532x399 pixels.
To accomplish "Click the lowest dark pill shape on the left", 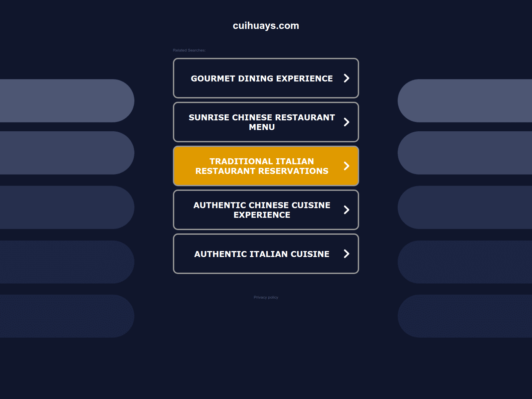I will pyautogui.click(x=66, y=316).
